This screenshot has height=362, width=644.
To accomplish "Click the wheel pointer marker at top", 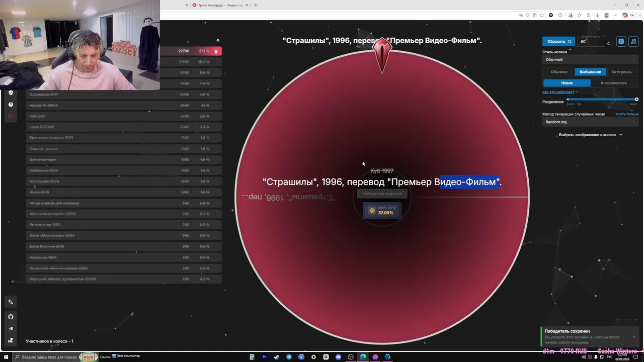I will click(382, 54).
